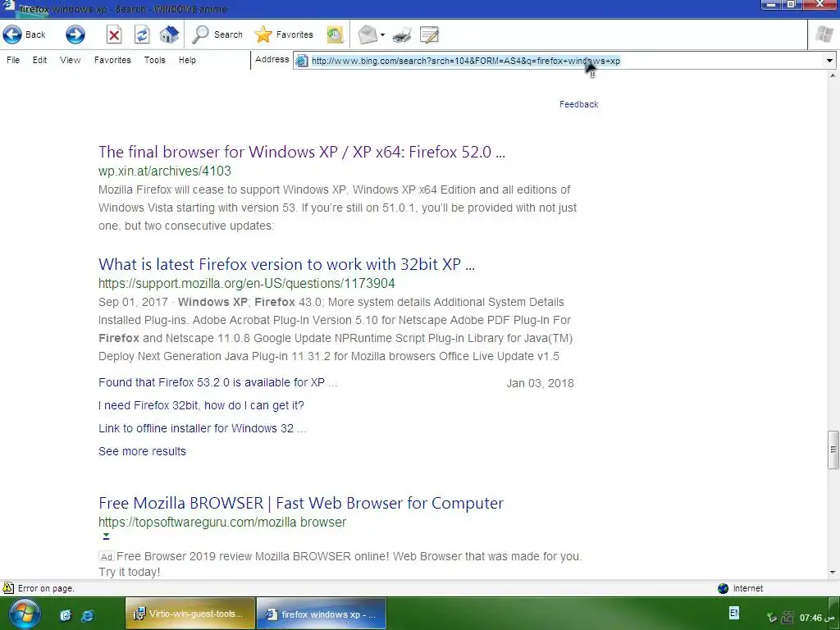840x630 pixels.
Task: Click the support.mozilla.org questions URL text
Action: coord(246,283)
